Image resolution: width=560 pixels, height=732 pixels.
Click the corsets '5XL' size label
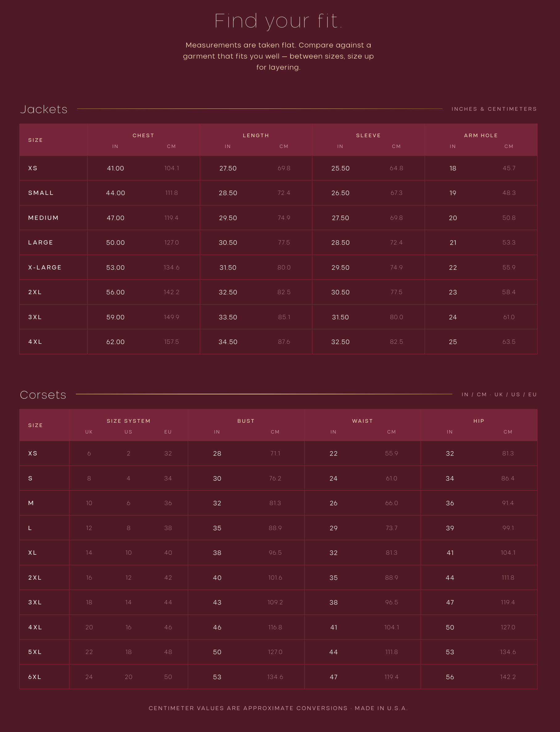point(35,652)
